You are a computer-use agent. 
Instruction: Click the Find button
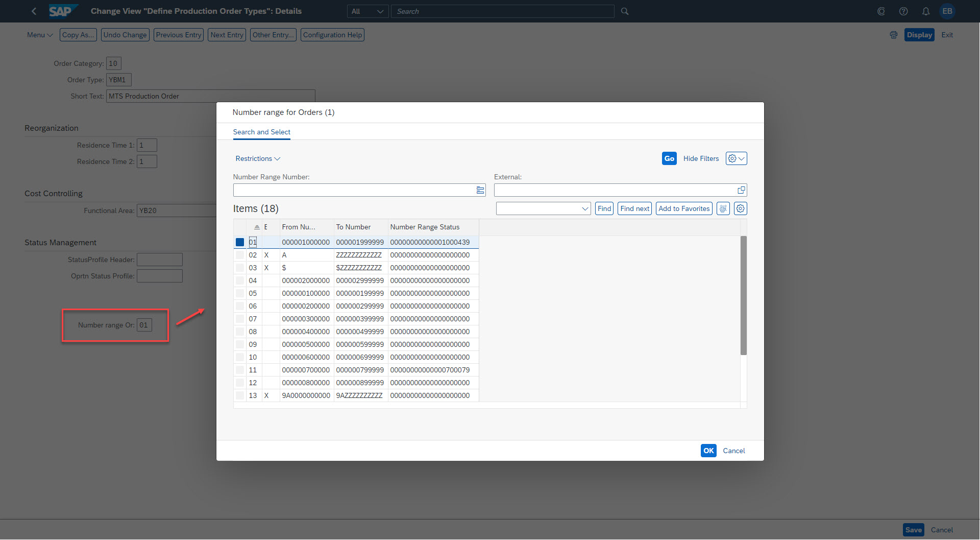(x=604, y=208)
